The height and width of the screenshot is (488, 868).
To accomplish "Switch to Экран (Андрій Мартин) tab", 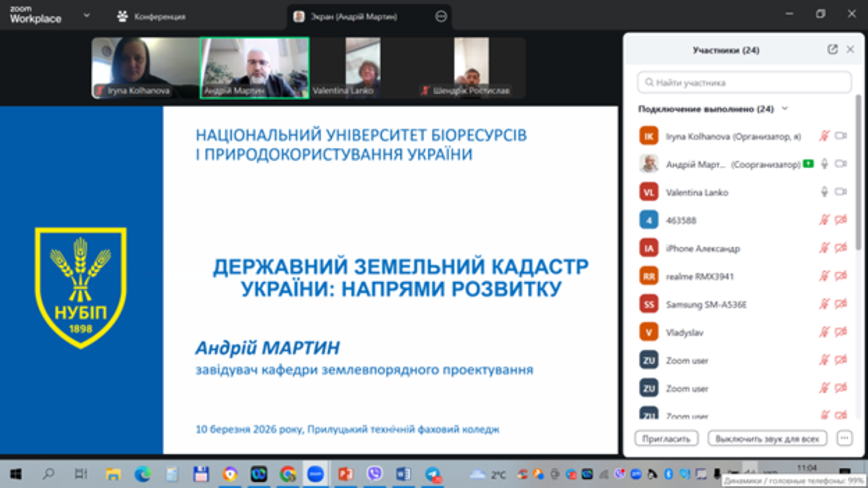I will pos(353,17).
